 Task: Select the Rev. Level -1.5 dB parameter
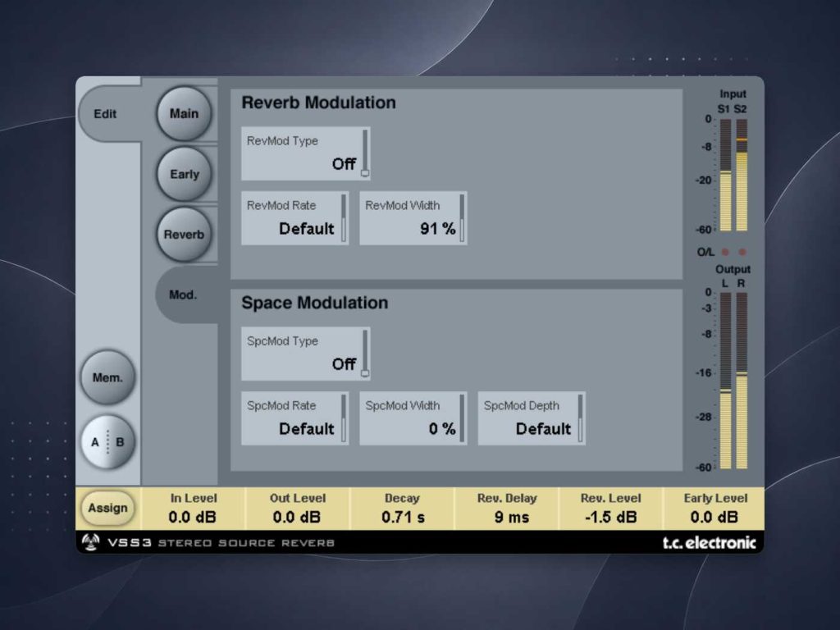[610, 509]
